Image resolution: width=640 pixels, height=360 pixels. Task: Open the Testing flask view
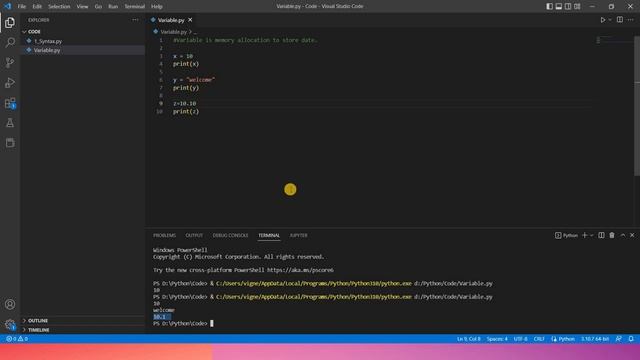point(10,123)
